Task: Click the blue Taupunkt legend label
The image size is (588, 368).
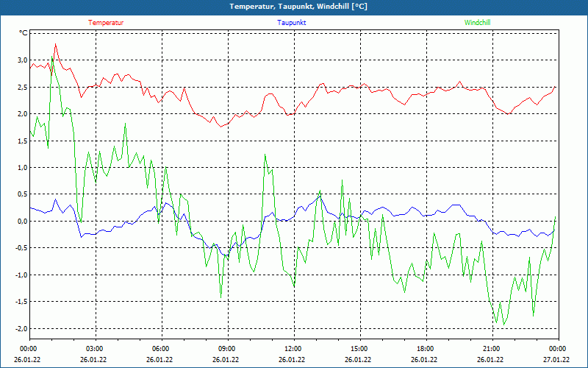Action: pos(291,23)
